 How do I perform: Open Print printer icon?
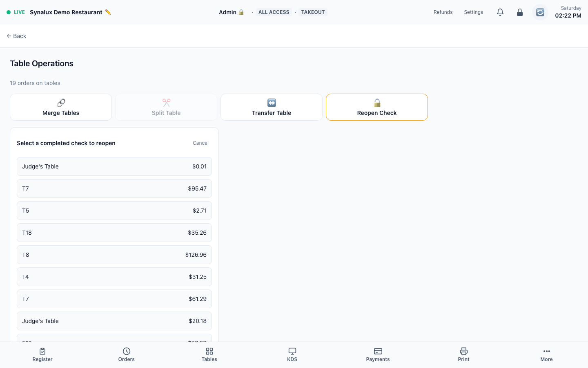(x=464, y=351)
